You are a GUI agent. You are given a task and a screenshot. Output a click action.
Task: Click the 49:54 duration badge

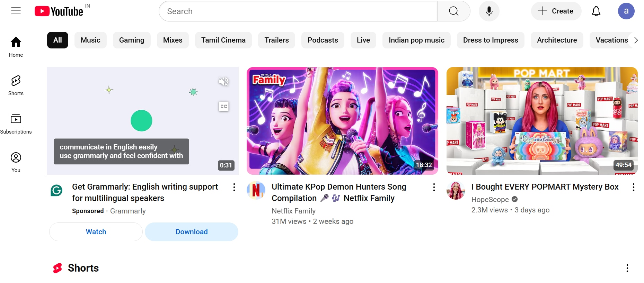(624, 165)
